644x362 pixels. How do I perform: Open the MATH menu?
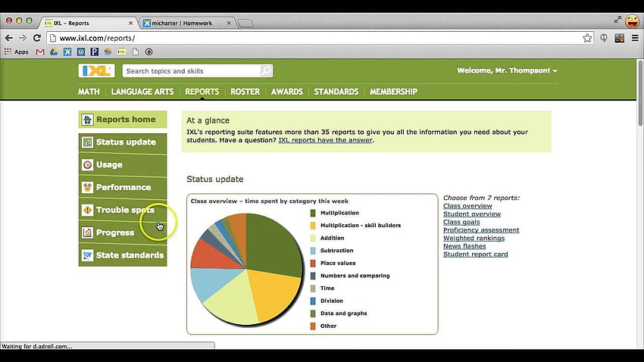click(x=89, y=92)
